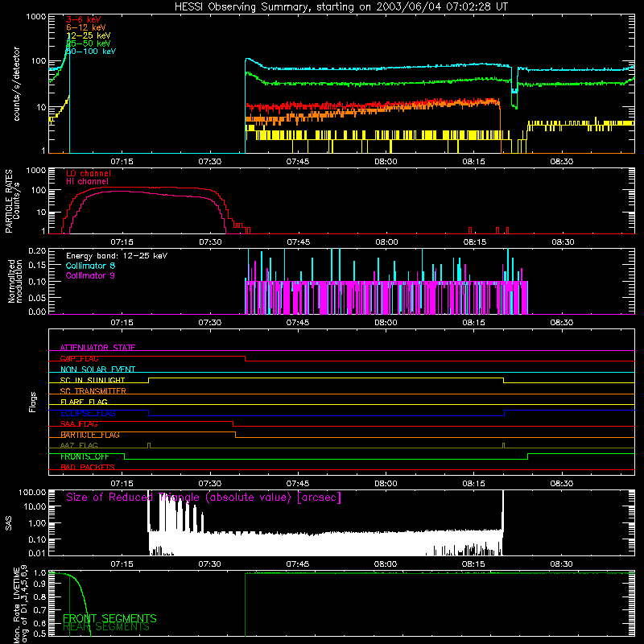
Task: Click the BAD_PACKETS flag label
Action: pos(88,468)
